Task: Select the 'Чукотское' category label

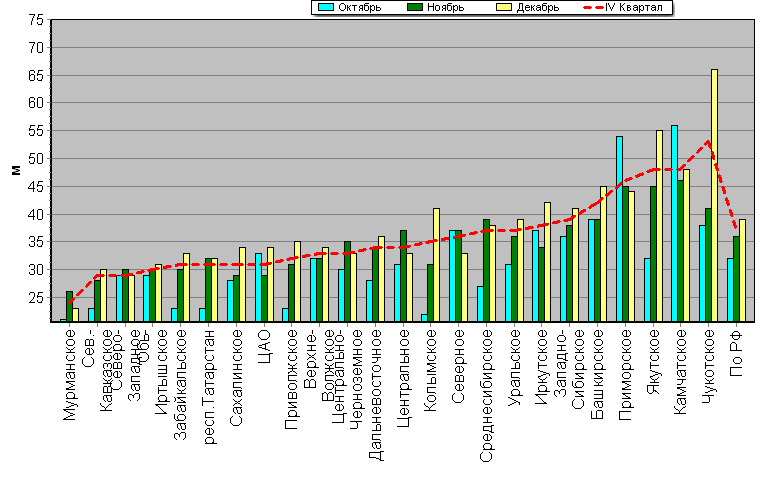Action: click(x=709, y=367)
